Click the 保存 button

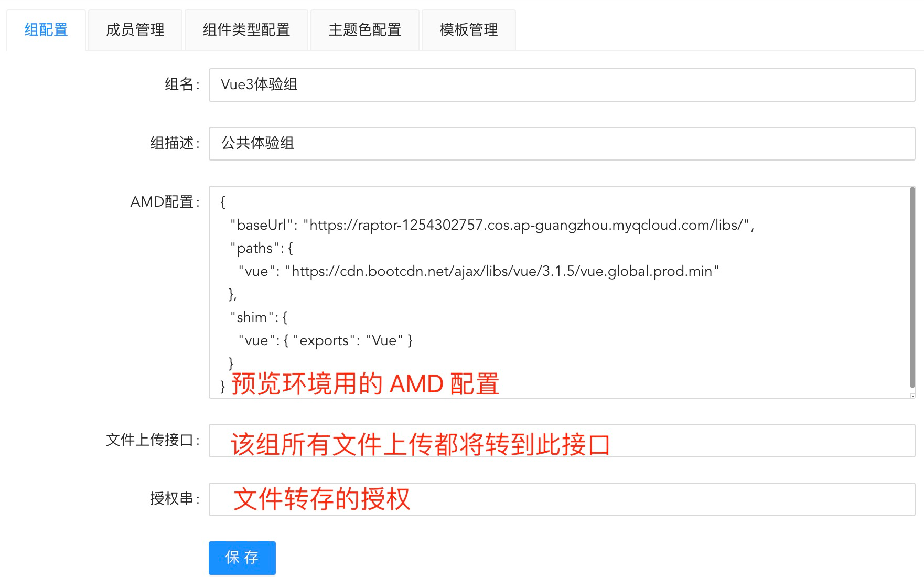coord(242,558)
